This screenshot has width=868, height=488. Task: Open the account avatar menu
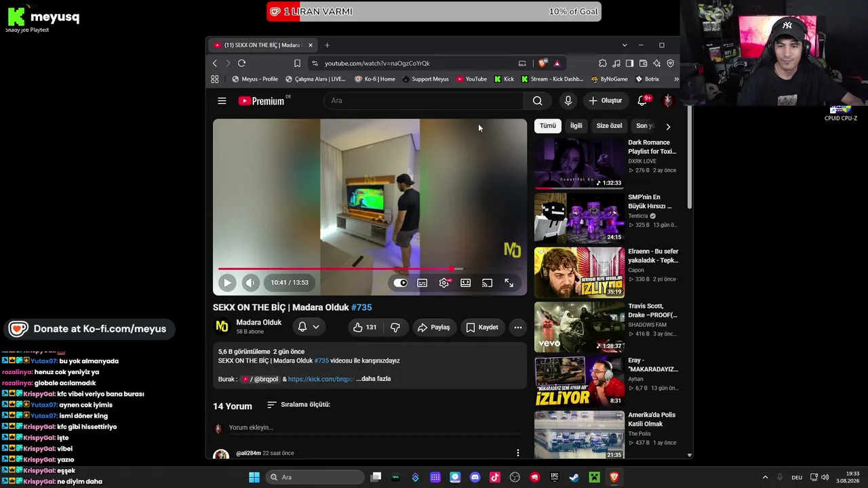pyautogui.click(x=668, y=101)
